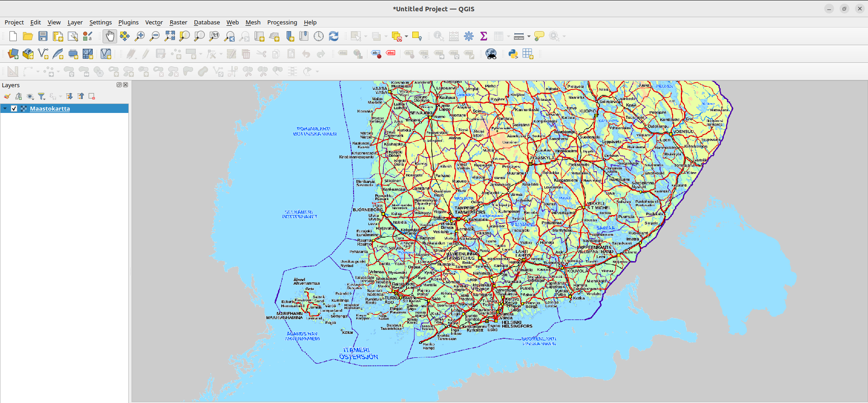Save the project with the floppy disk icon
868x403 pixels.
(43, 36)
